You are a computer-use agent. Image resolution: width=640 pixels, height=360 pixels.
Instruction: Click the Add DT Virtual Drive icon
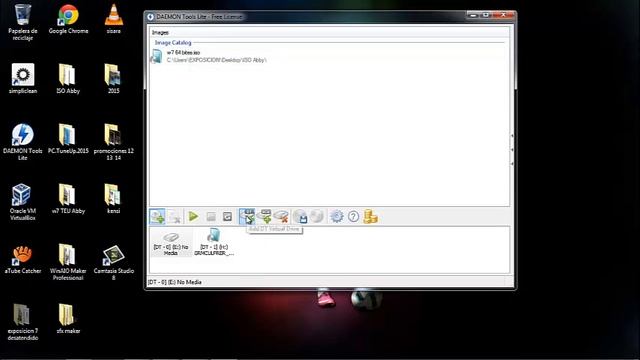[x=247, y=216]
